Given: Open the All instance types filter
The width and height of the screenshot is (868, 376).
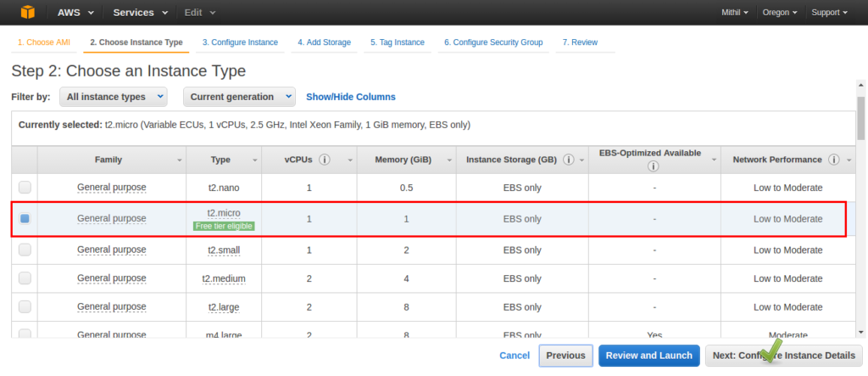Looking at the screenshot, I should [113, 97].
